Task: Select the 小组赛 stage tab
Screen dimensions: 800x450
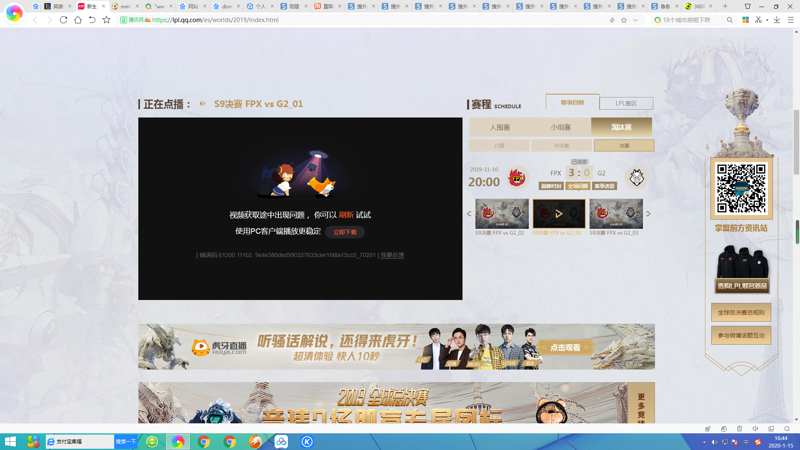Action: pos(560,127)
